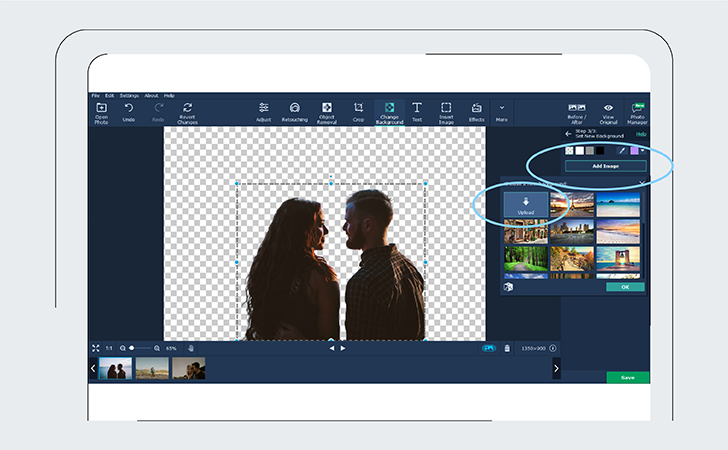Open the File menu
728x450 pixels.
tap(96, 95)
